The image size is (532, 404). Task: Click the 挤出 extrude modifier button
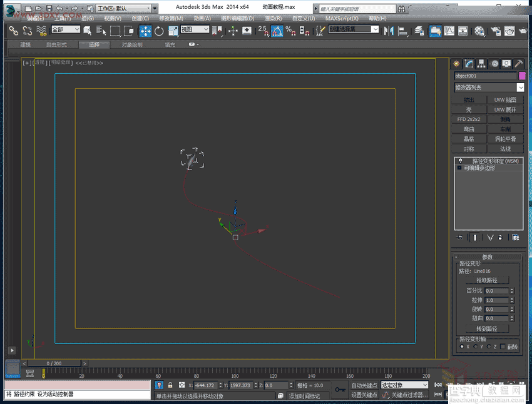click(469, 99)
